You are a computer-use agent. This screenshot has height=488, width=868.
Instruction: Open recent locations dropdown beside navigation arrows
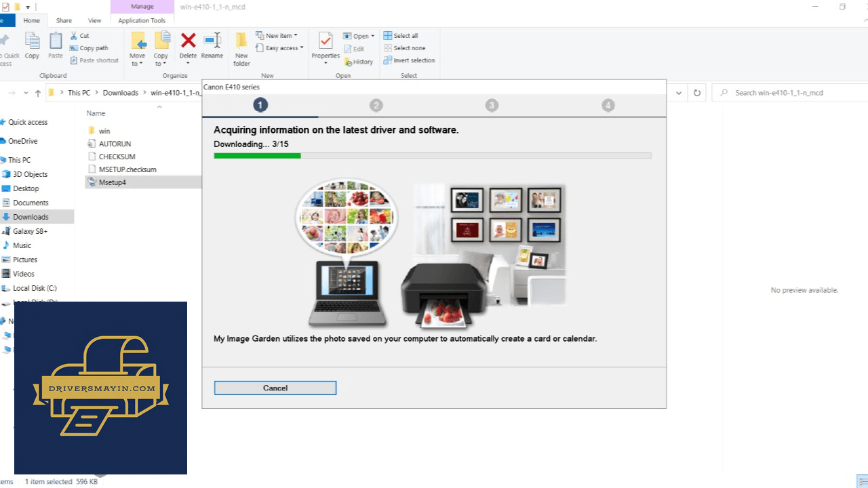click(x=26, y=93)
